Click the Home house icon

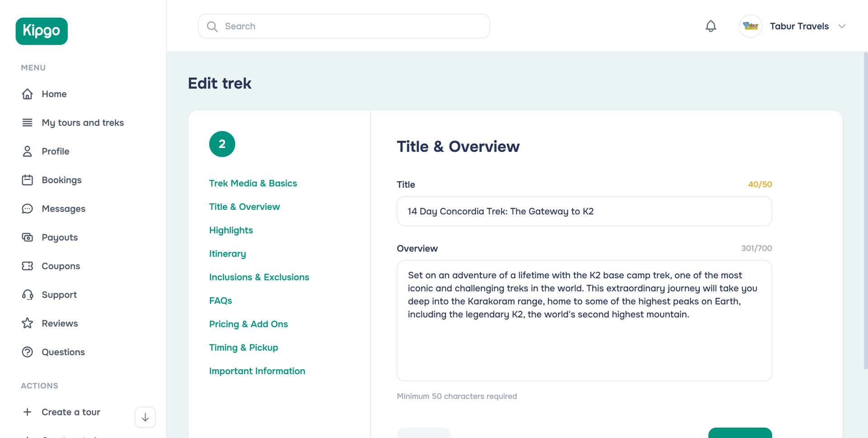coord(27,94)
